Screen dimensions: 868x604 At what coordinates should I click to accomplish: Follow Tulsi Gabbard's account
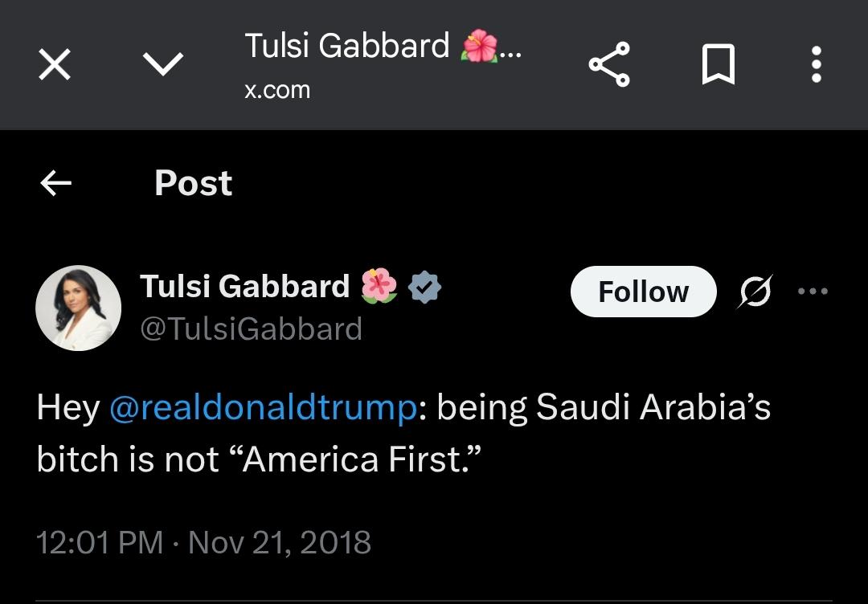(643, 292)
